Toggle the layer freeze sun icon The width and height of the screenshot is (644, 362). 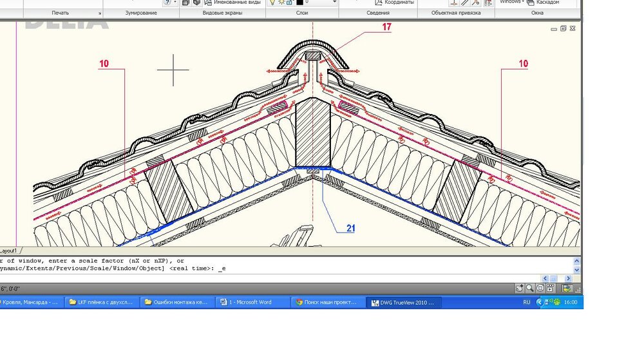tap(281, 3)
